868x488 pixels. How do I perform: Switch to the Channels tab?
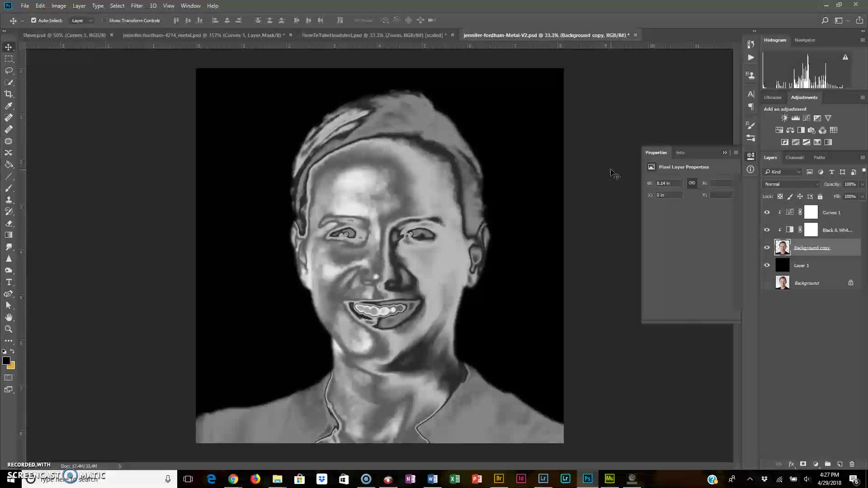(x=795, y=157)
